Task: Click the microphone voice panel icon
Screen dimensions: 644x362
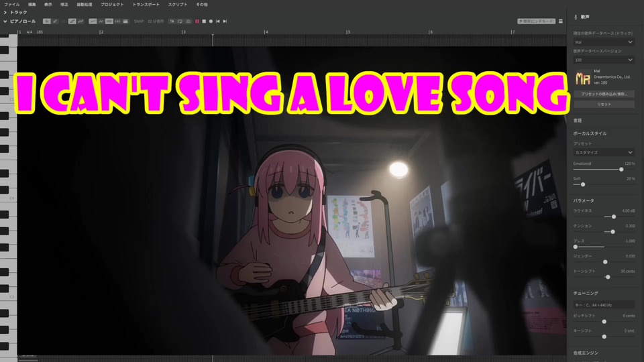Action: pyautogui.click(x=576, y=17)
